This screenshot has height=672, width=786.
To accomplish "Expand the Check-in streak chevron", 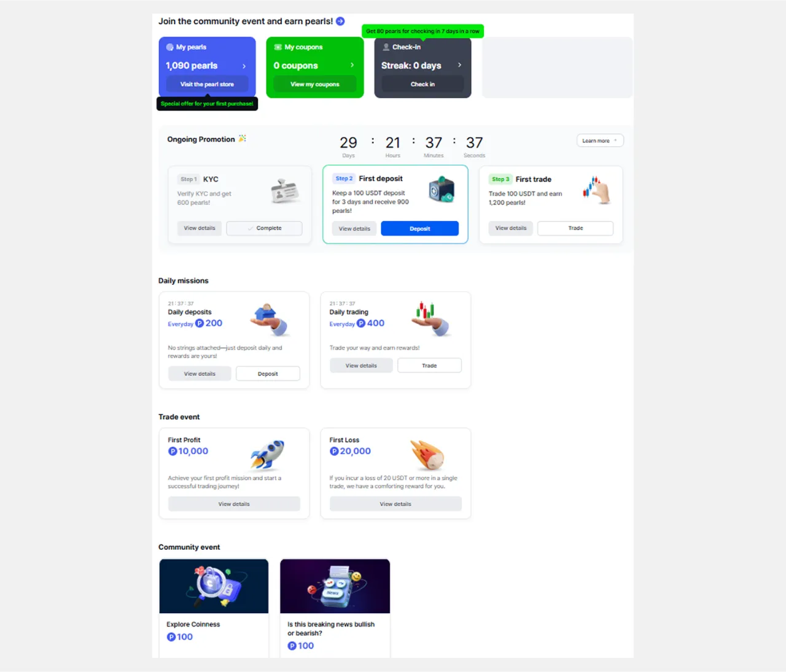I will (x=459, y=65).
